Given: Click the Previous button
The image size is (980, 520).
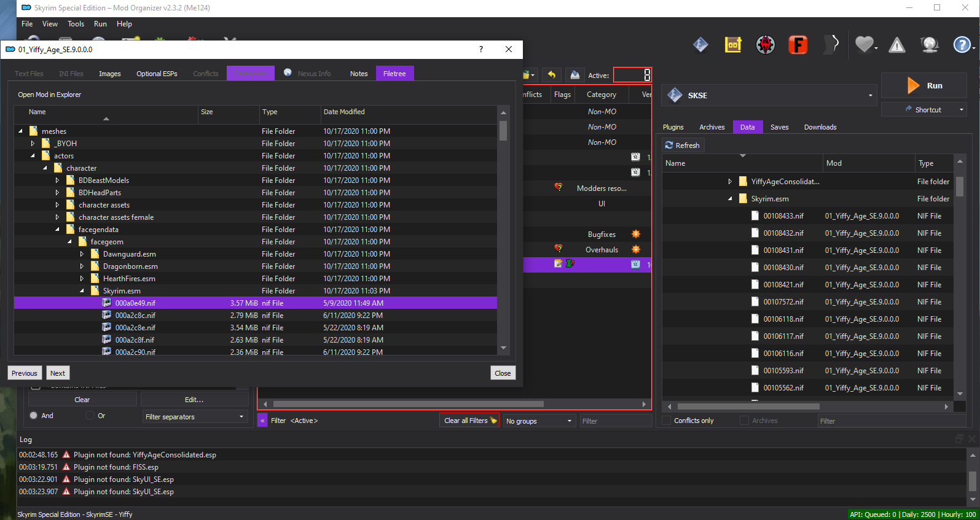Looking at the screenshot, I should click(x=25, y=373).
